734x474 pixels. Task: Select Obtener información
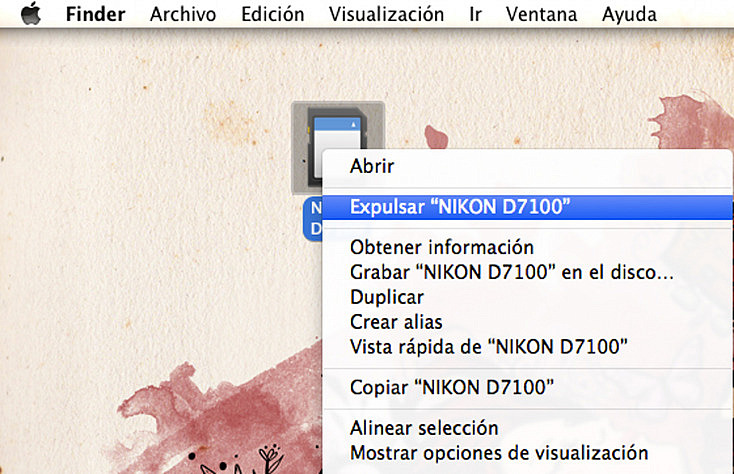coord(528,247)
